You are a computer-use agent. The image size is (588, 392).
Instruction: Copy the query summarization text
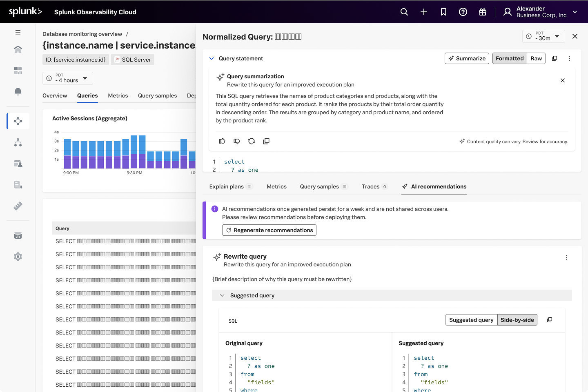266,141
